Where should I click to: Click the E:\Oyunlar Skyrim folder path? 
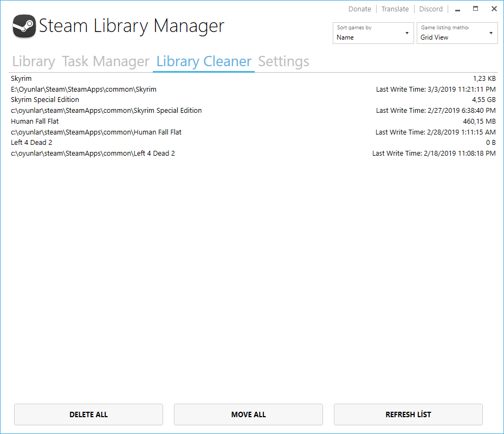(83, 90)
